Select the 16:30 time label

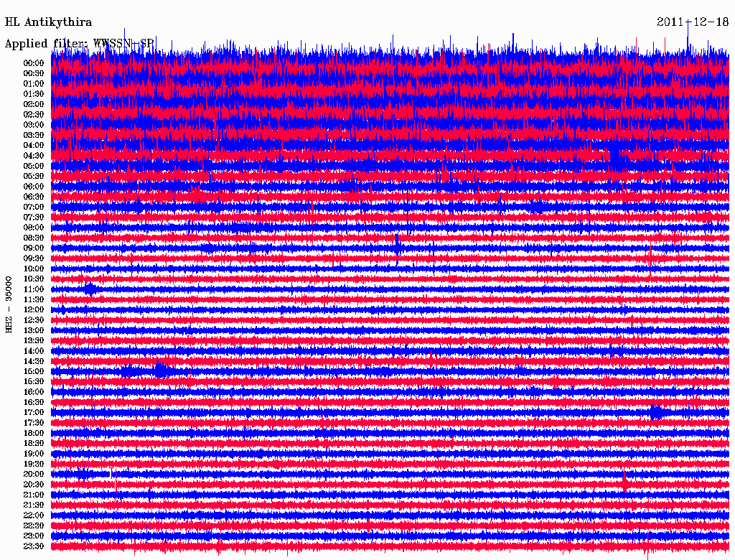click(x=34, y=403)
